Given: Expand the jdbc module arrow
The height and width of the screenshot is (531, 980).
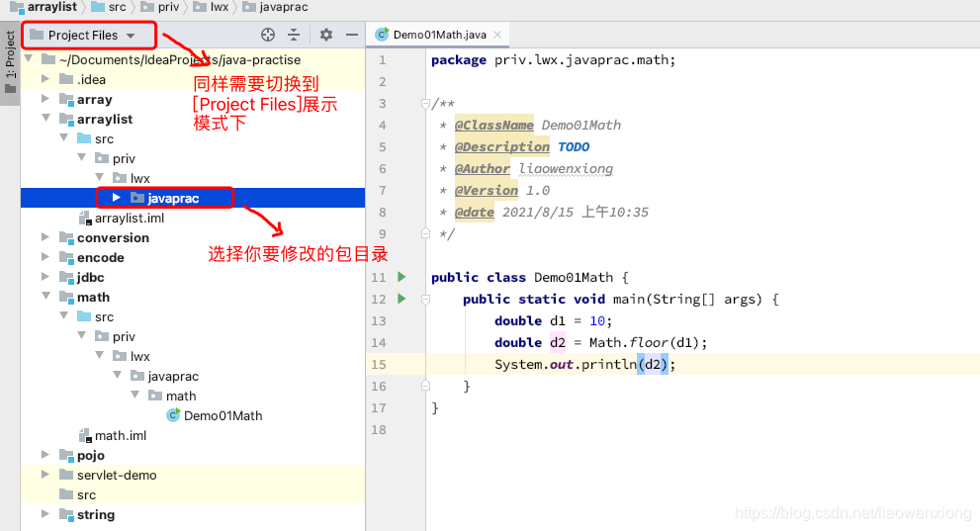Looking at the screenshot, I should [x=45, y=277].
